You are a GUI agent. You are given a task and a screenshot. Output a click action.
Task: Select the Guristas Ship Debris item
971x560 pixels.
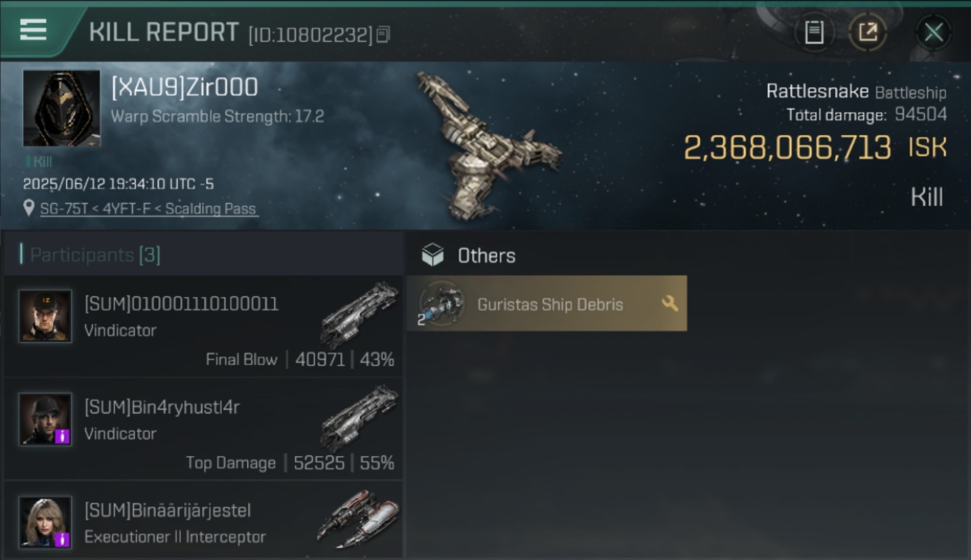tap(547, 303)
